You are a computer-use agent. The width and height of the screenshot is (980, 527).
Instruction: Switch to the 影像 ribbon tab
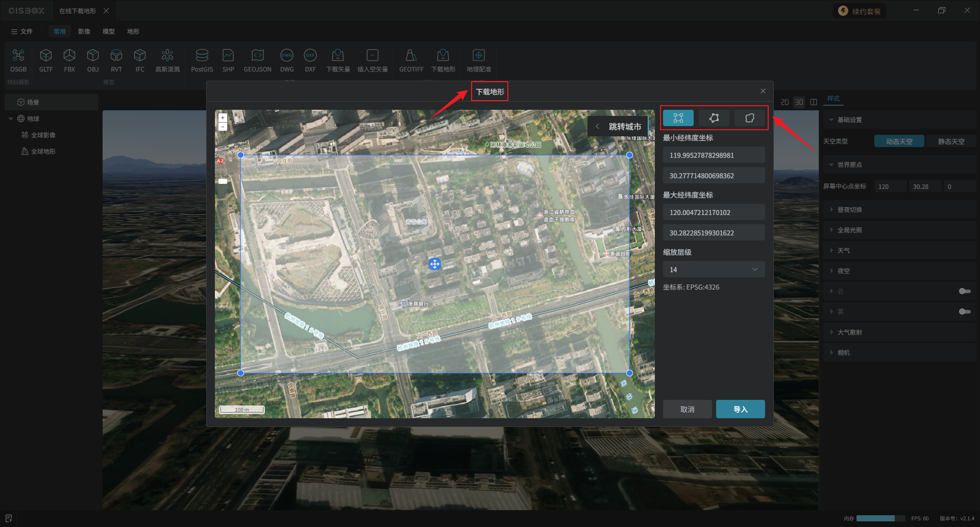(84, 32)
